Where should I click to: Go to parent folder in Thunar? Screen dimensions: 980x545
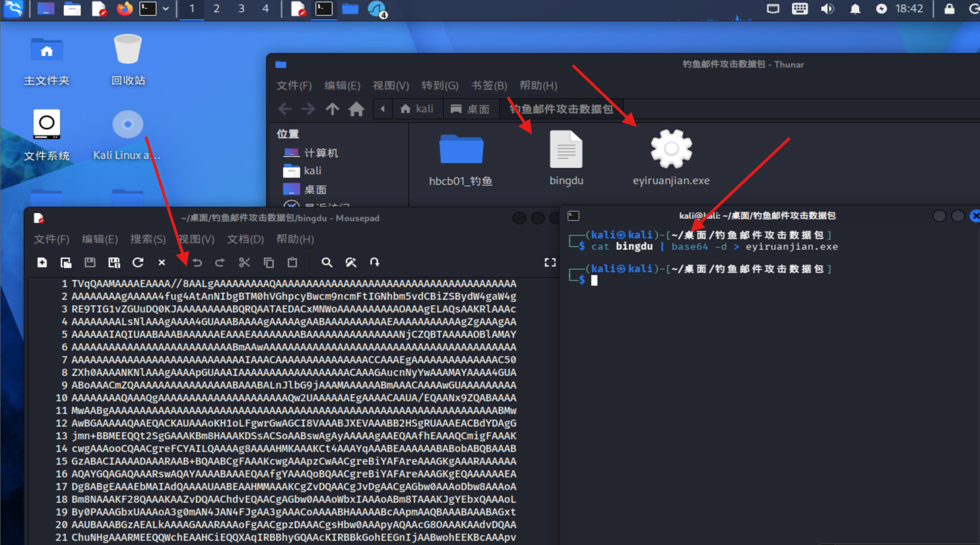point(332,109)
